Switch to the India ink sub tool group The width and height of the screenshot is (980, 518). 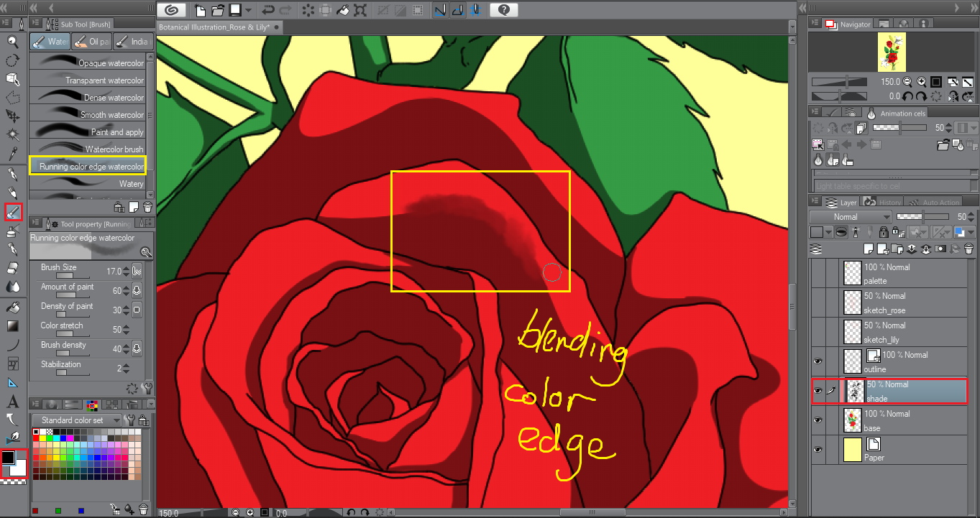[132, 42]
